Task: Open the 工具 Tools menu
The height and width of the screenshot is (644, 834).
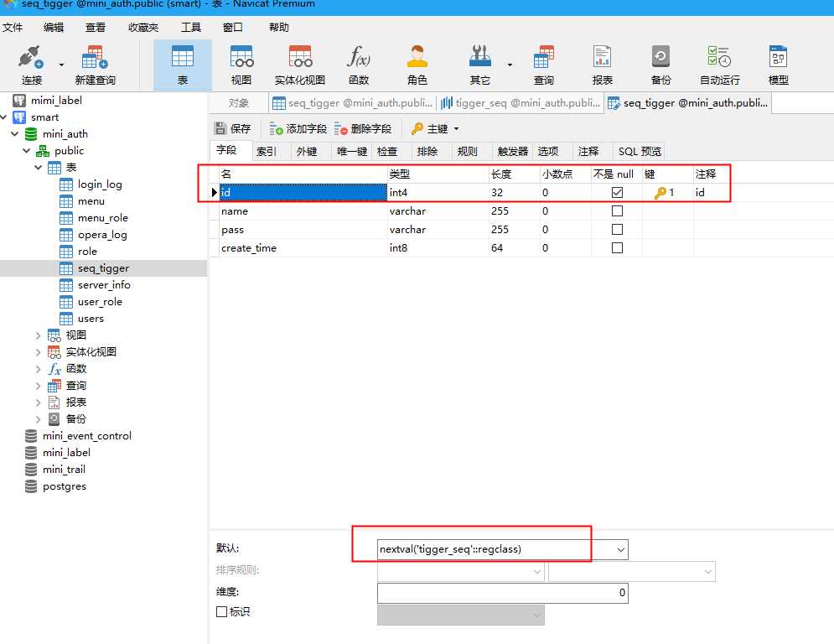Action: point(191,27)
